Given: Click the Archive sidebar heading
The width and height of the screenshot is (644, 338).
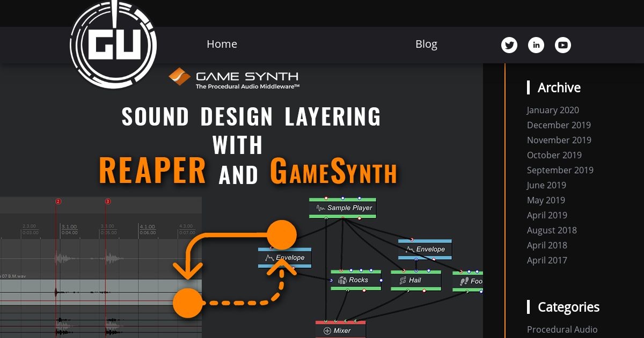Looking at the screenshot, I should (559, 87).
